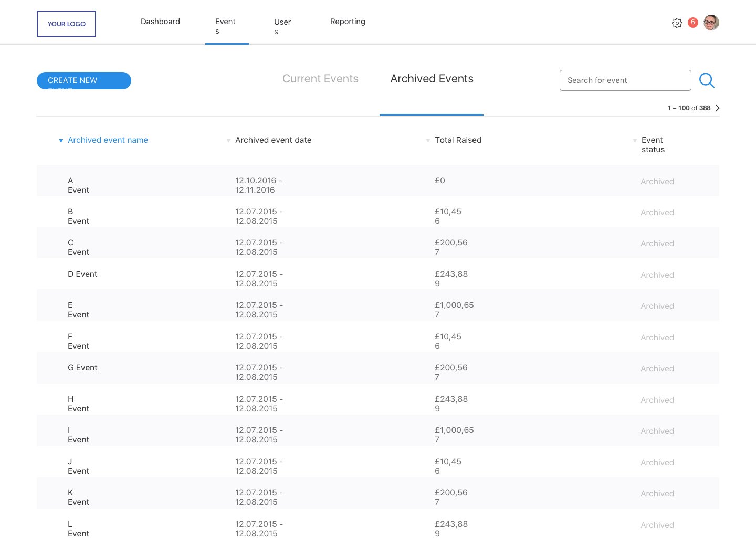Screen dimensions: 756x538
Task: Sort by Archived event date arrow
Action: [x=228, y=141]
